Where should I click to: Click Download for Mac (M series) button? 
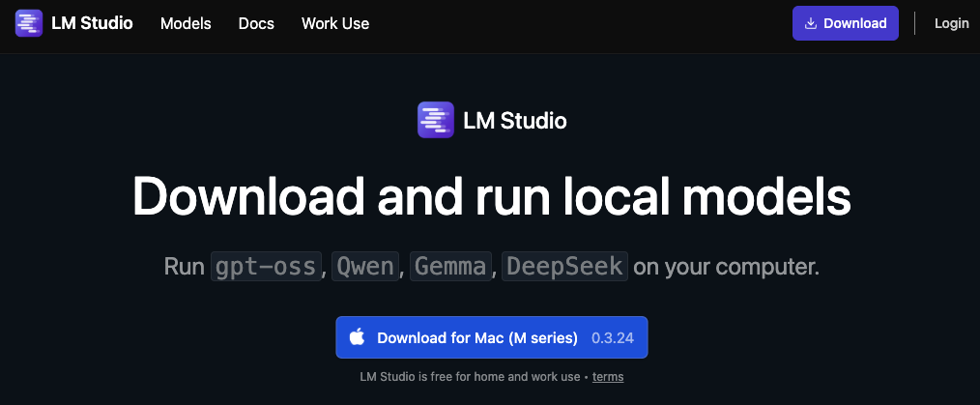[x=491, y=337]
